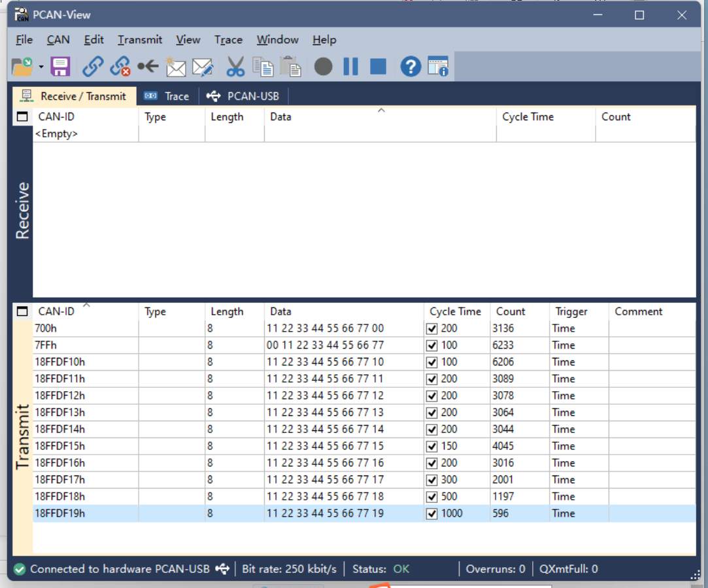Screen dimensions: 708x588
Task: Open the Window menu
Action: click(278, 40)
